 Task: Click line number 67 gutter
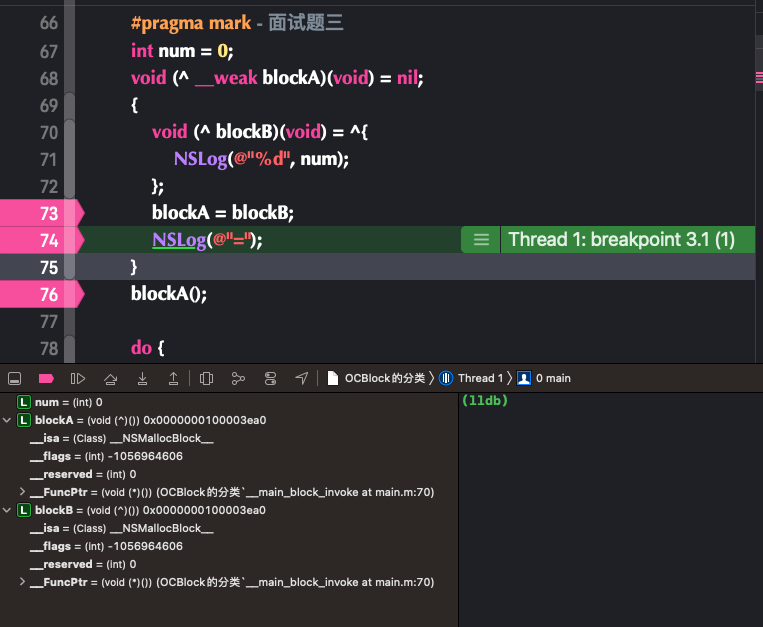(49, 52)
